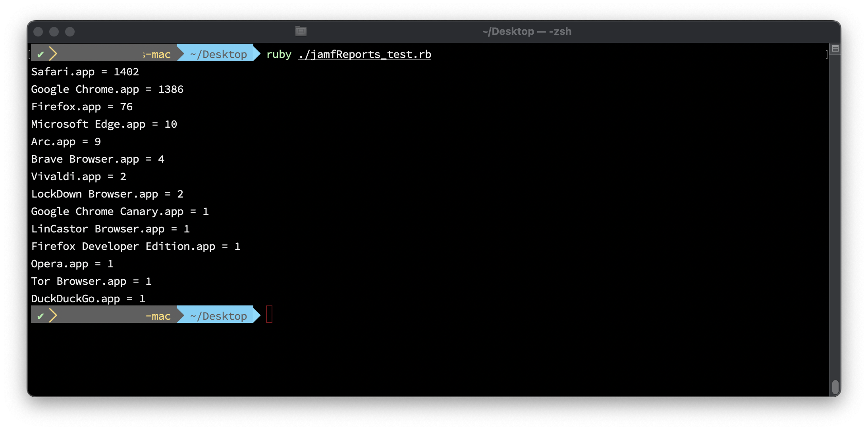The image size is (868, 430).
Task: Click the ~/Desktop segment in top prompt
Action: pyautogui.click(x=218, y=54)
